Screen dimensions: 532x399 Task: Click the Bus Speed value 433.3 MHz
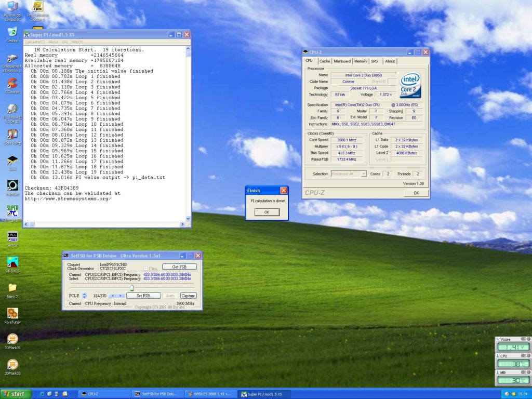tap(347, 153)
